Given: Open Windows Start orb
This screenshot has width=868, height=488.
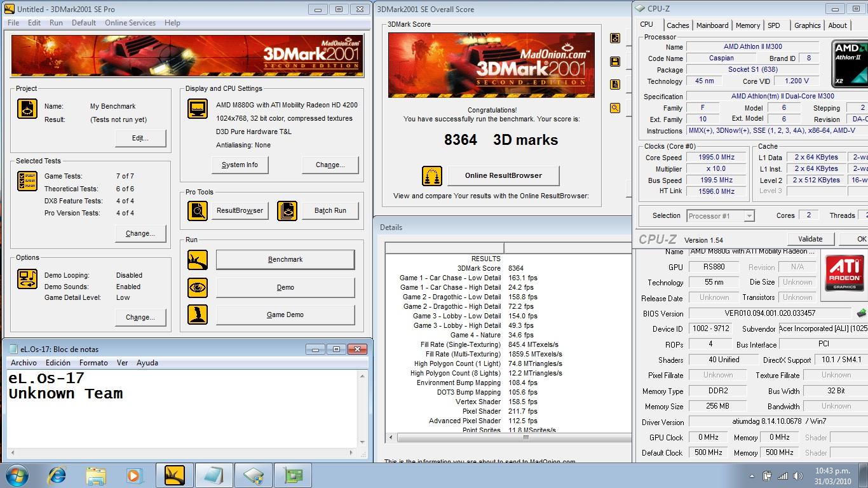Looking at the screenshot, I should click(17, 475).
